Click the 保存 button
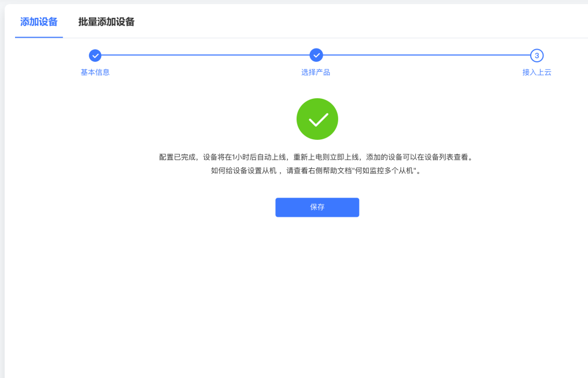This screenshot has width=588, height=378. [317, 207]
